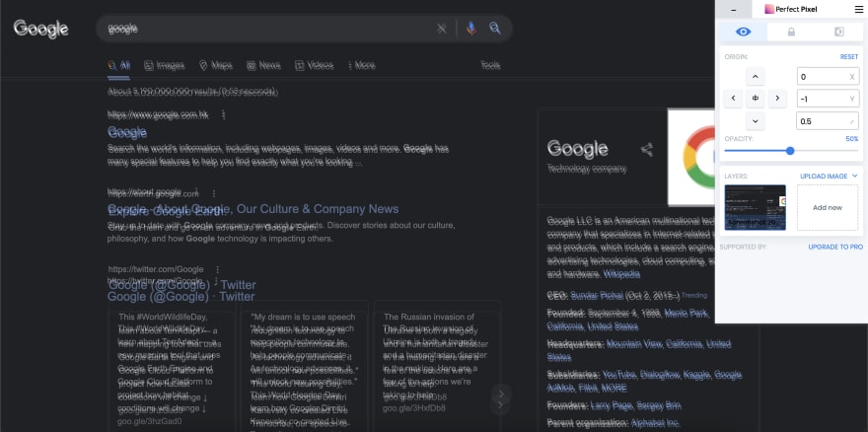Image resolution: width=868 pixels, height=432 pixels.
Task: Open the Kaggle subsidiary link
Action: (x=696, y=375)
